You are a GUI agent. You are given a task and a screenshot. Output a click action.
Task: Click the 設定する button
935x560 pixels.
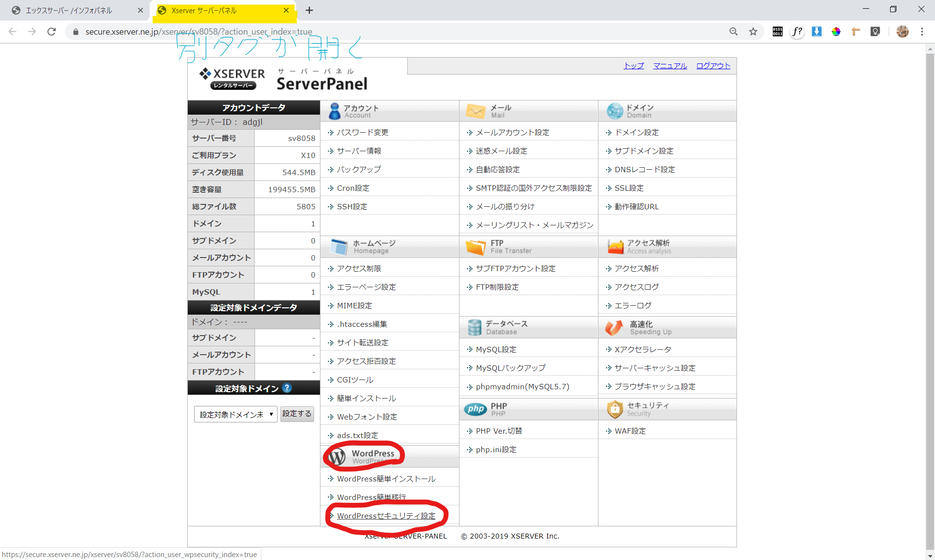[x=297, y=414]
